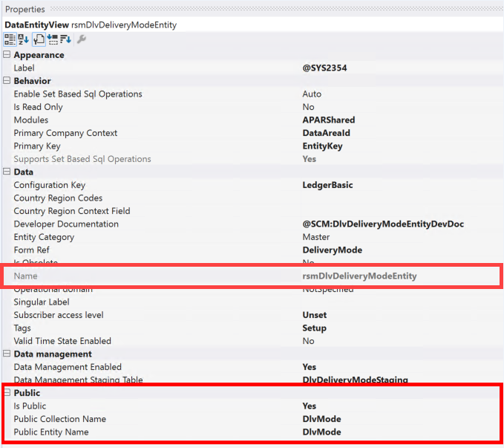Click the Properties page icon in toolbar
The height and width of the screenshot is (448, 504).
click(38, 39)
